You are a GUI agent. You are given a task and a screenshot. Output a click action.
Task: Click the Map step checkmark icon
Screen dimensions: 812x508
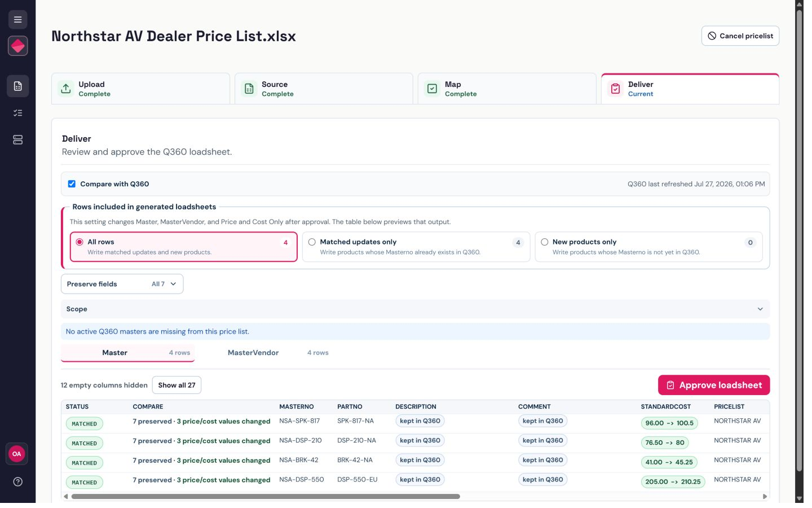tap(432, 89)
